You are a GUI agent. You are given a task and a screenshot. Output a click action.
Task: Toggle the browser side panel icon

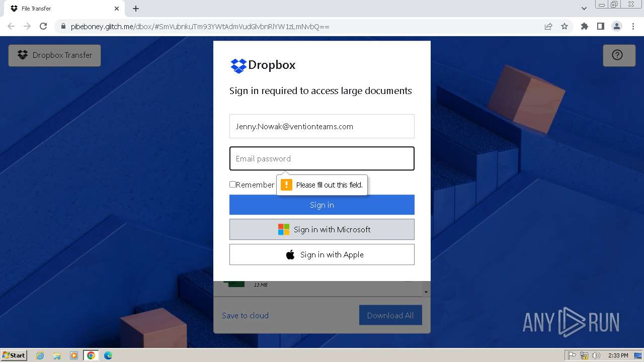600,26
